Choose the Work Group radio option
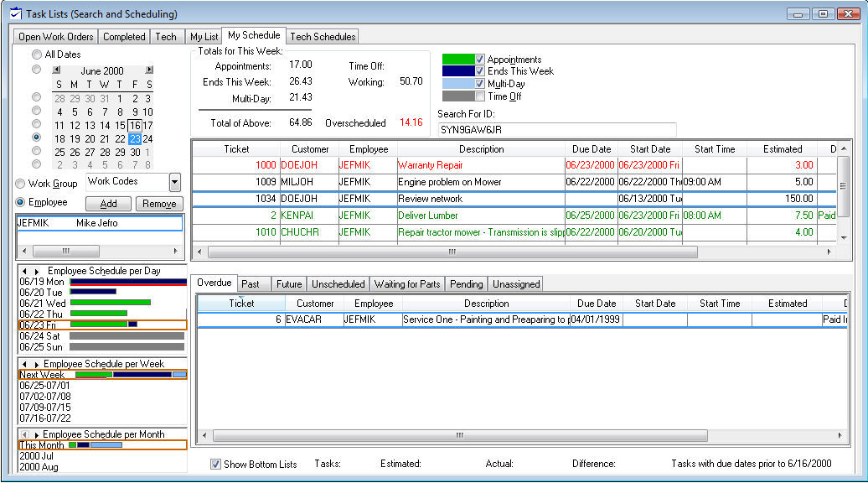The height and width of the screenshot is (483, 868). [21, 184]
